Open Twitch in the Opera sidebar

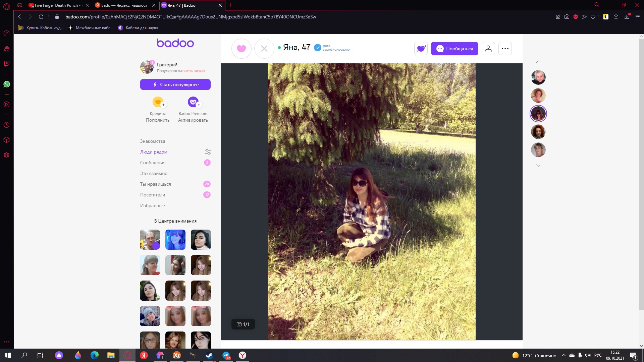6,64
